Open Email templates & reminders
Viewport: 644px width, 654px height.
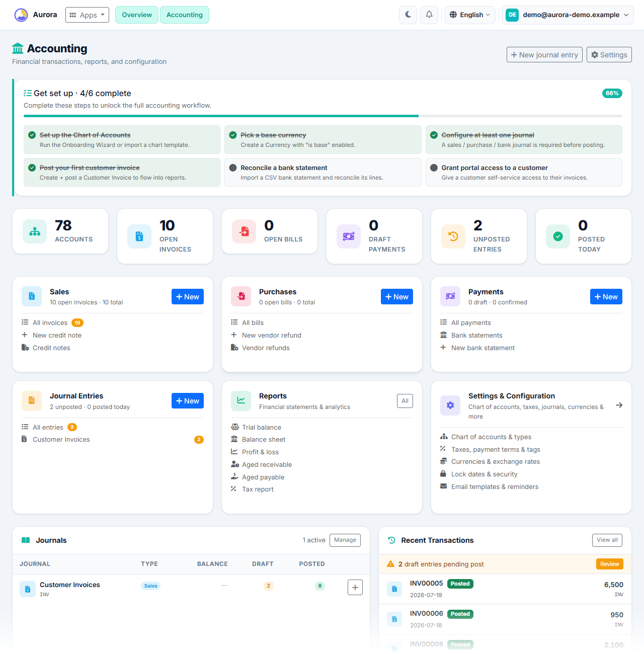point(495,487)
